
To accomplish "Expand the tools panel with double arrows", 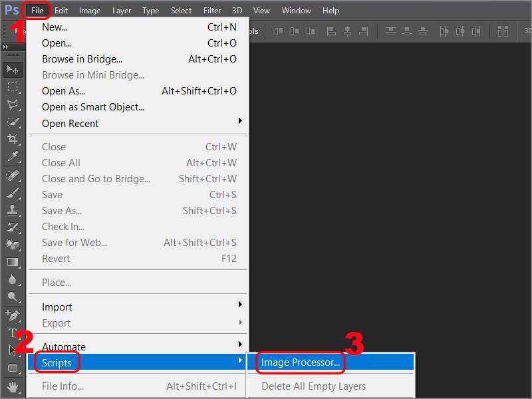I will 5,47.
